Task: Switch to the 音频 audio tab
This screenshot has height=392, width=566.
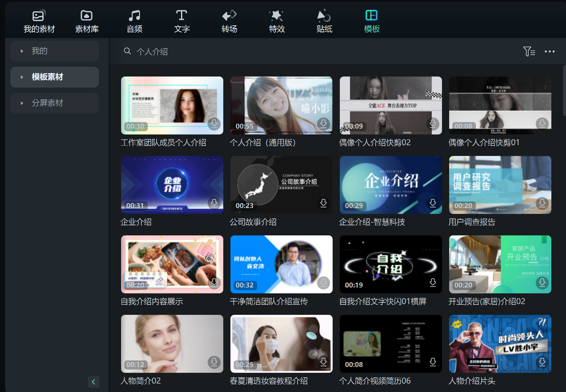Action: 134,21
